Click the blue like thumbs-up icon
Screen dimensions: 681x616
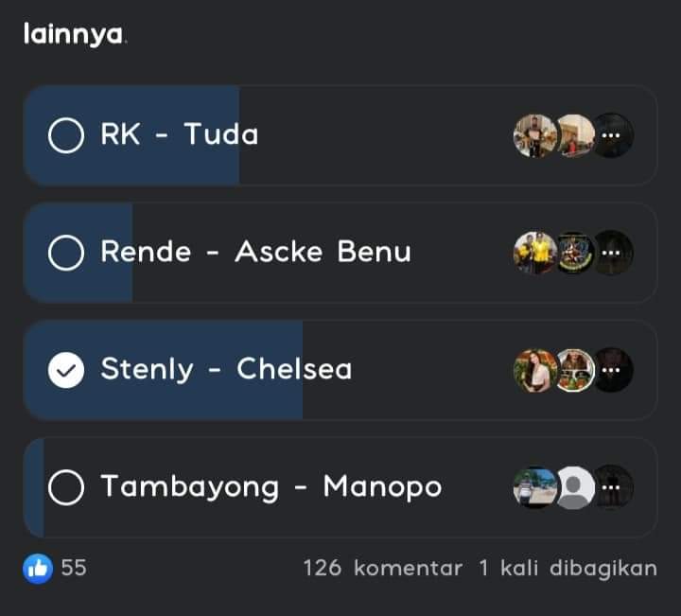(38, 568)
